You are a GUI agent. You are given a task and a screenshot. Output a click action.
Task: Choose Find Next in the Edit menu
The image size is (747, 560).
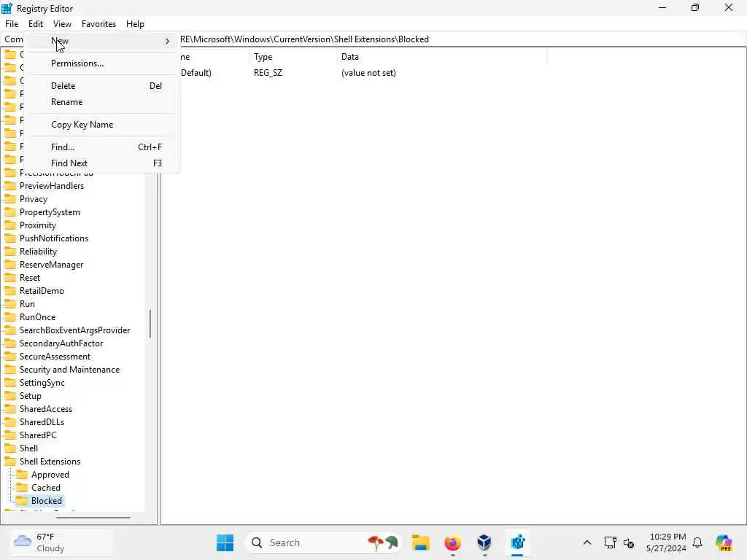[x=102, y=163]
